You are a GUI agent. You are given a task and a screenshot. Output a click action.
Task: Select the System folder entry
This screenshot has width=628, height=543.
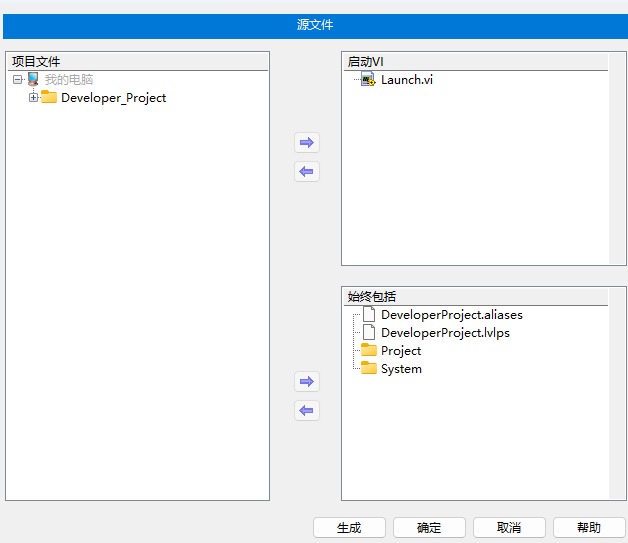point(401,369)
